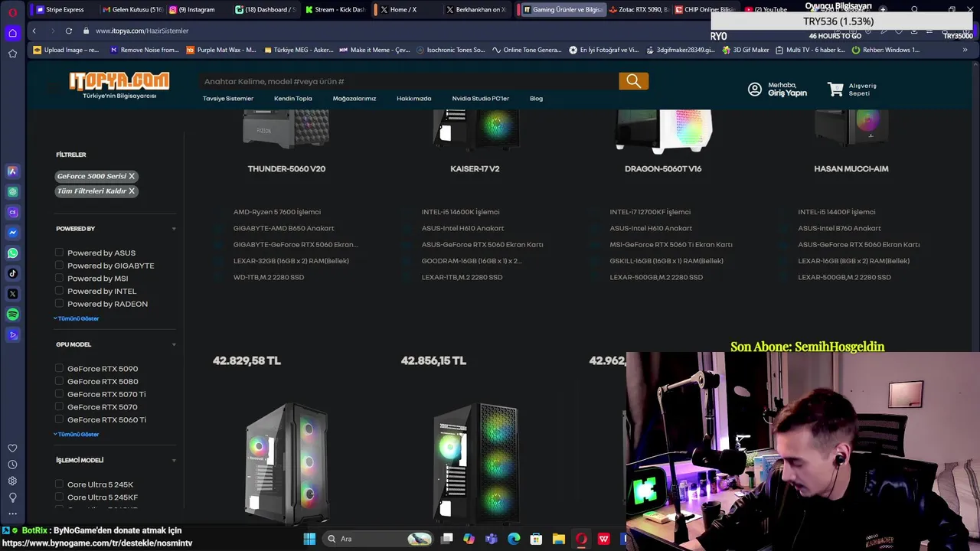Reload the page with refresh icon
The image size is (980, 551).
point(68,31)
